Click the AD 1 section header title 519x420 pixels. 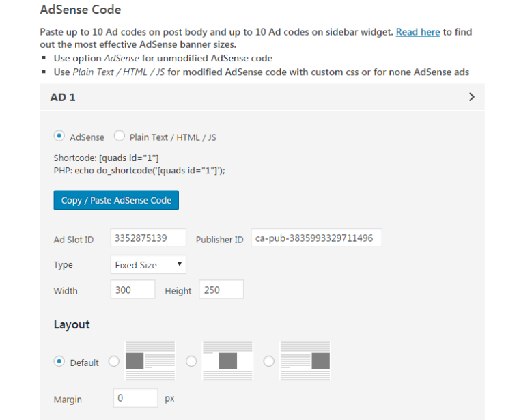coord(63,97)
